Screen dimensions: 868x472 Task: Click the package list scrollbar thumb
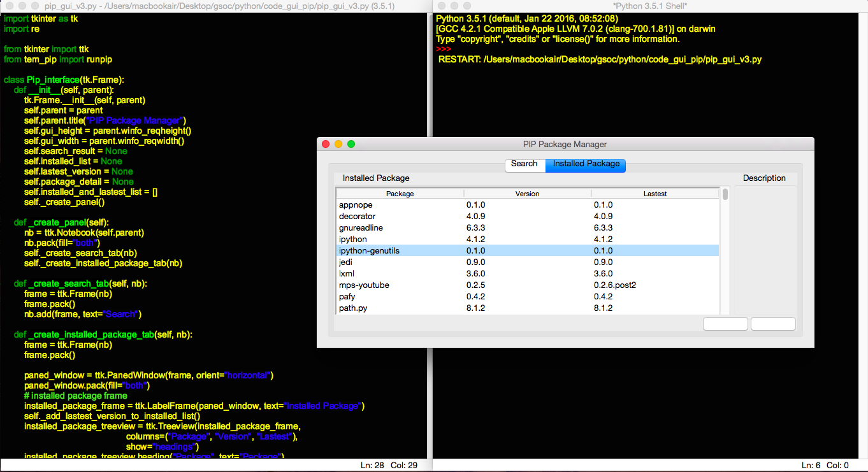click(x=725, y=194)
